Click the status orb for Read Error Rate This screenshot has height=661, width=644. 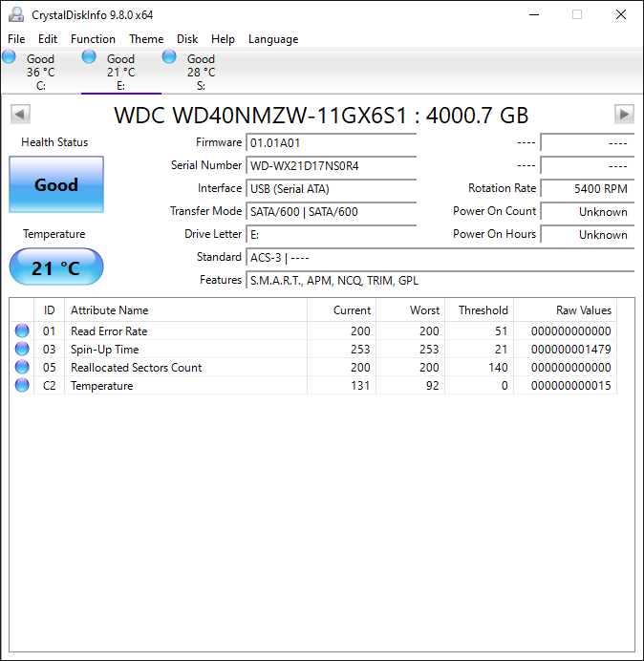click(x=22, y=330)
